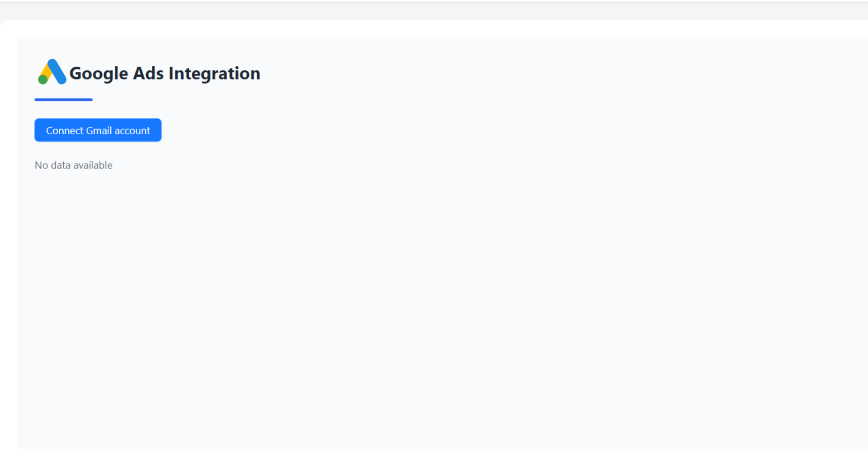Click the yellow bar of the Ads logo
This screenshot has width=868, height=449.
(x=46, y=70)
